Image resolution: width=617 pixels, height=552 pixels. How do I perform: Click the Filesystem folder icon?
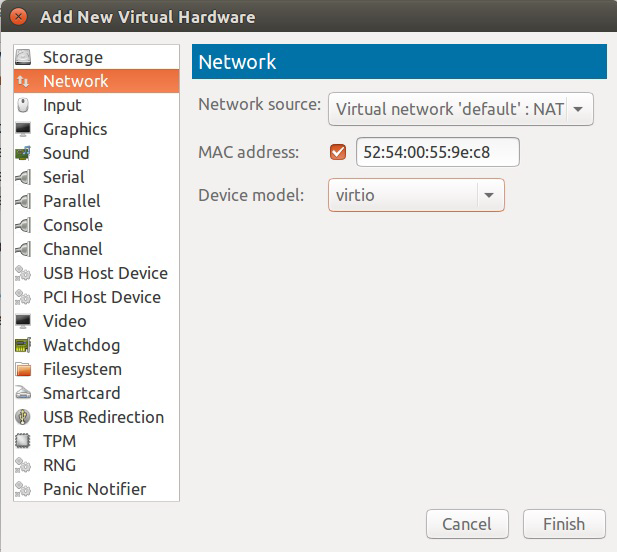point(24,369)
